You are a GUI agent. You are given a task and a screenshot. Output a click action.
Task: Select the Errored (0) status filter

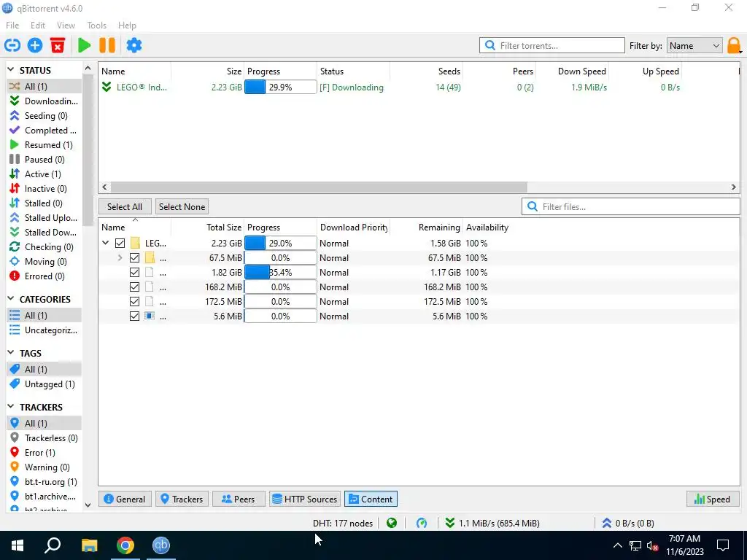click(x=44, y=276)
